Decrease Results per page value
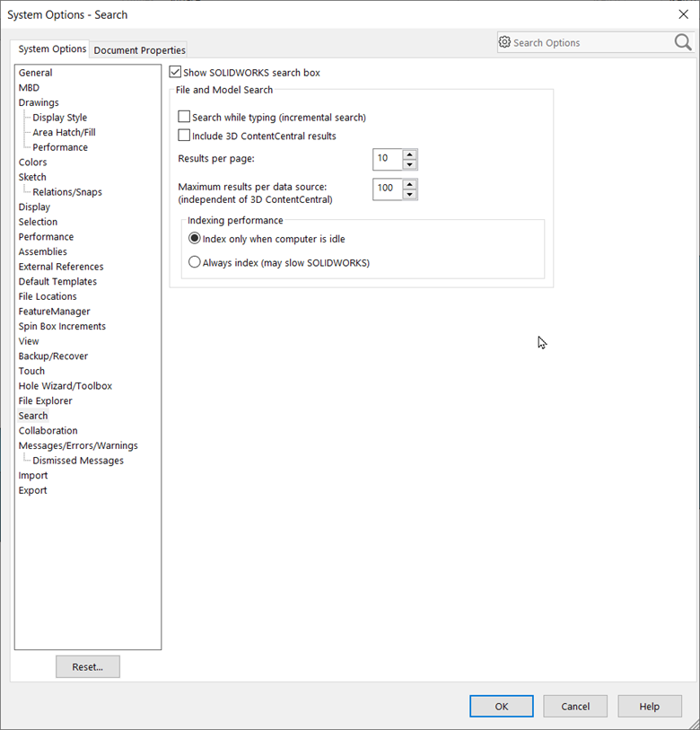 pyautogui.click(x=409, y=164)
